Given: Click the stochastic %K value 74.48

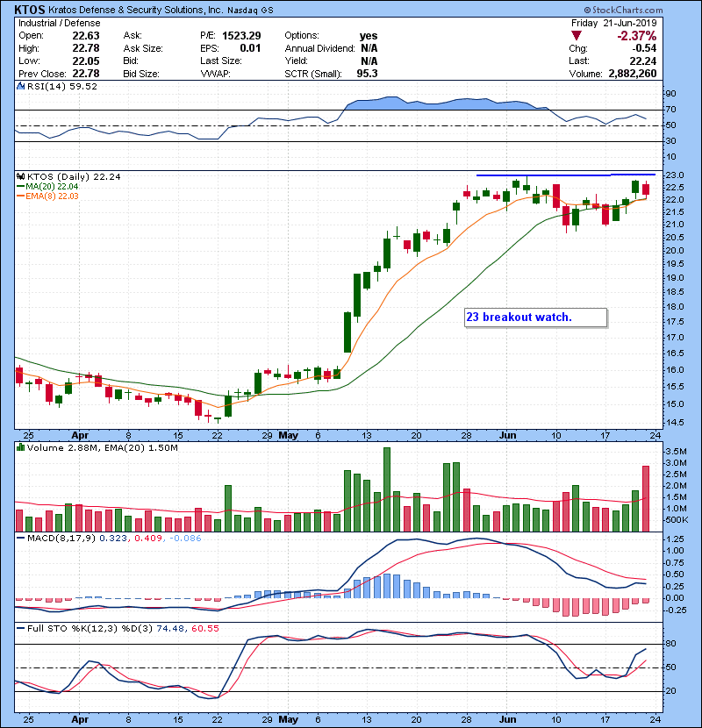Looking at the screenshot, I should pyautogui.click(x=170, y=629).
